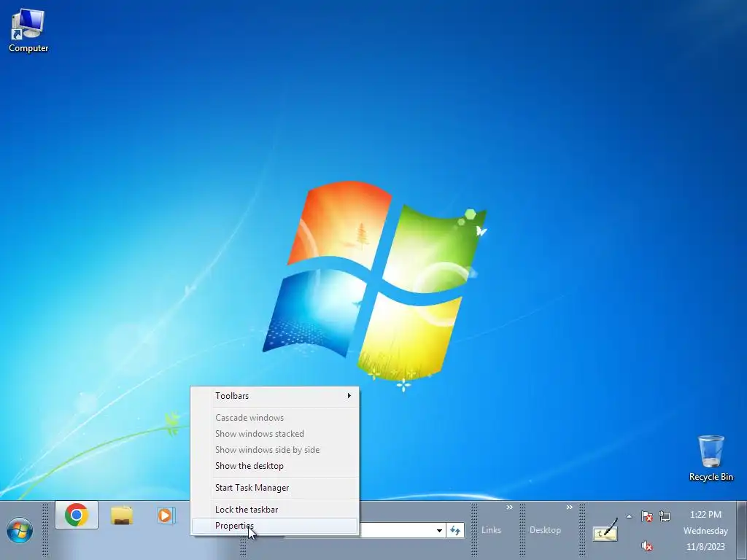Click the address bar refresh button
The height and width of the screenshot is (560, 747).
[x=455, y=530]
